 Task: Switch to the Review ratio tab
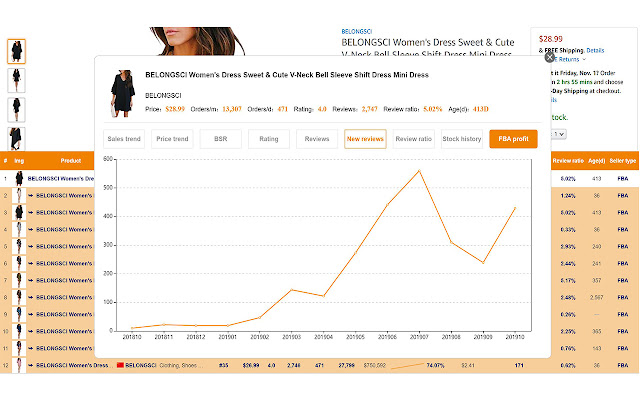click(413, 139)
